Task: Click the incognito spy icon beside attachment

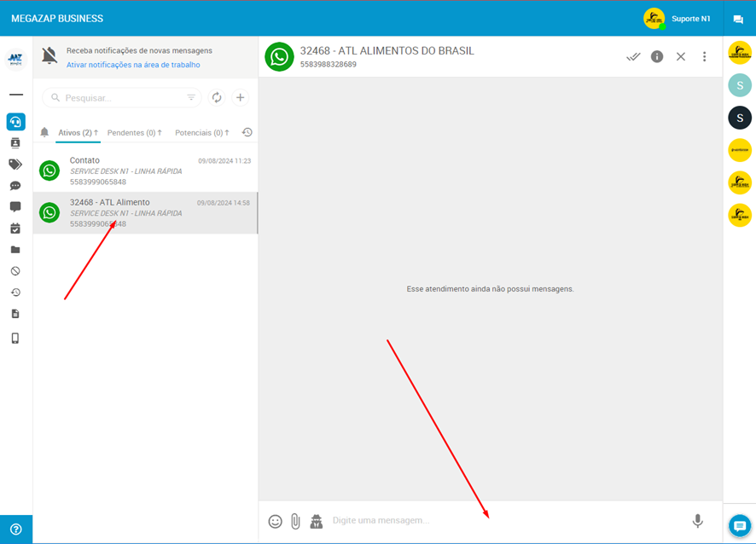Action: [317, 521]
